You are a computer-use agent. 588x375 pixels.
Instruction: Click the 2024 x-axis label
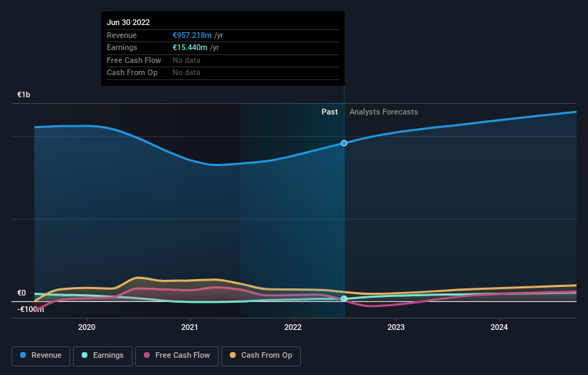coord(499,327)
